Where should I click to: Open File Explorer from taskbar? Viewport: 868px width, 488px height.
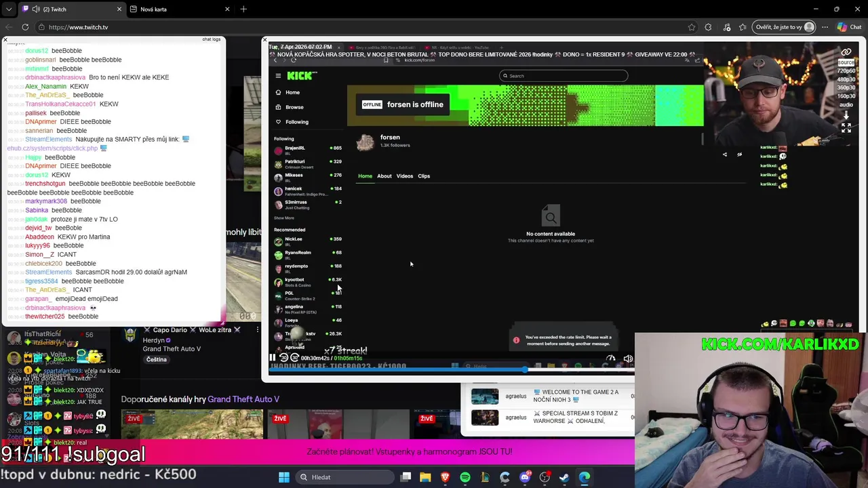click(x=425, y=477)
